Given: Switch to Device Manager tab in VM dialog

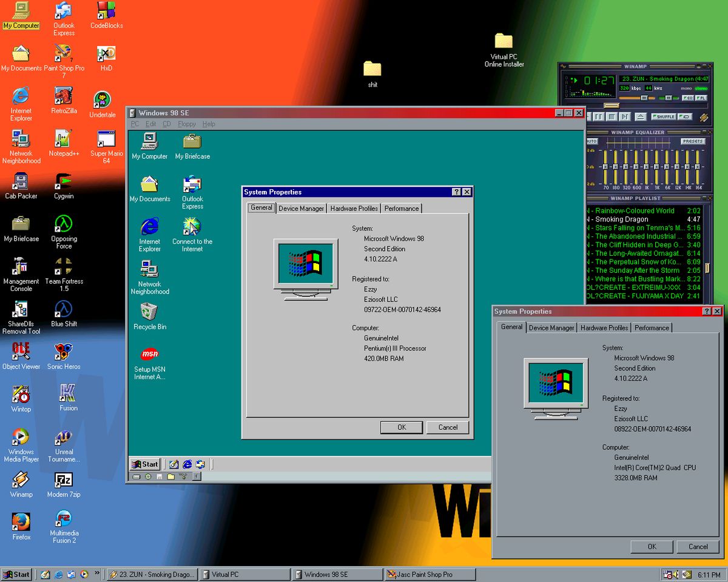Looking at the screenshot, I should coord(301,209).
